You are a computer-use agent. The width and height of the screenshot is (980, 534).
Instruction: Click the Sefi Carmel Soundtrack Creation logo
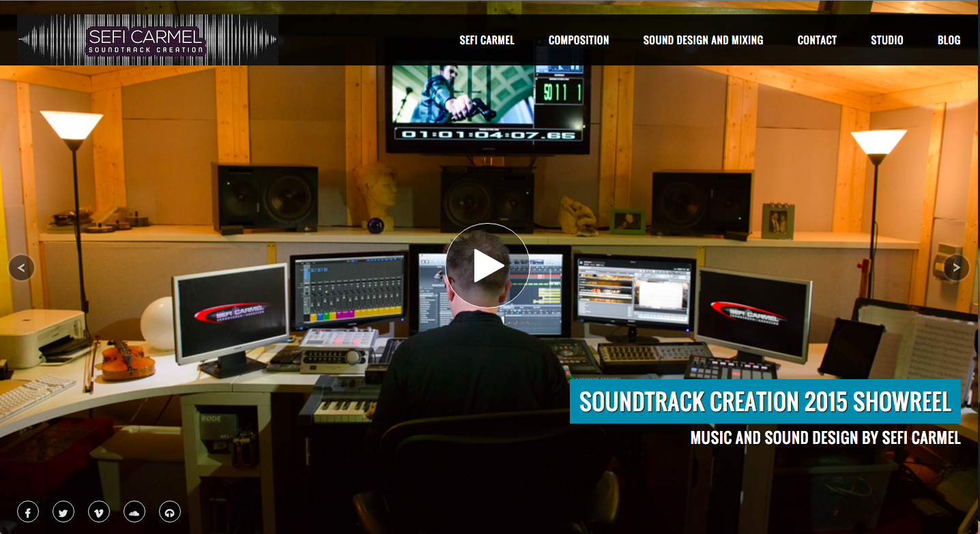tap(147, 40)
